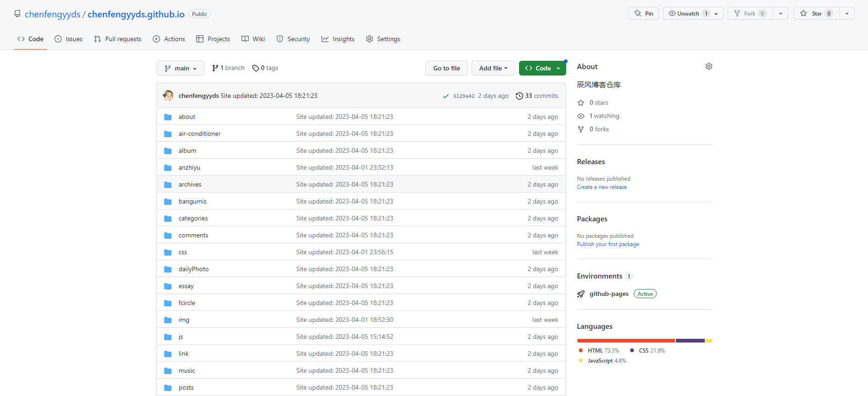The width and height of the screenshot is (868, 396).
Task: Click the gear icon in About section
Action: 709,67
